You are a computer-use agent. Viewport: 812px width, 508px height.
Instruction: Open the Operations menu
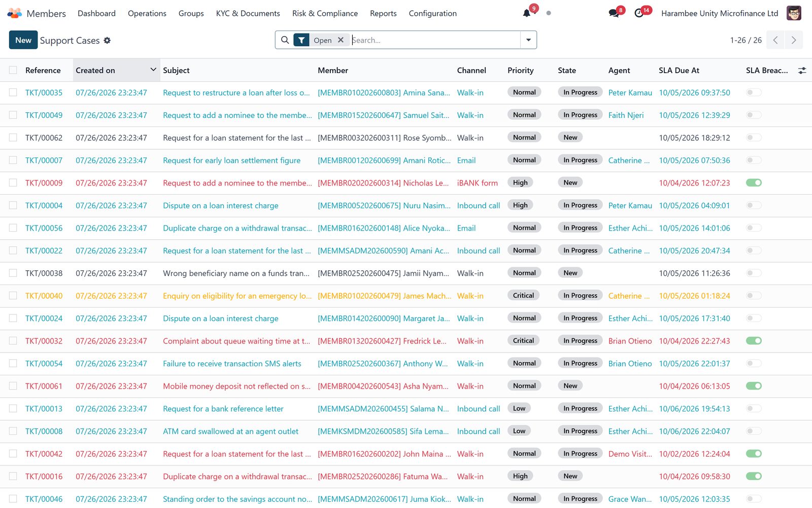(x=147, y=13)
